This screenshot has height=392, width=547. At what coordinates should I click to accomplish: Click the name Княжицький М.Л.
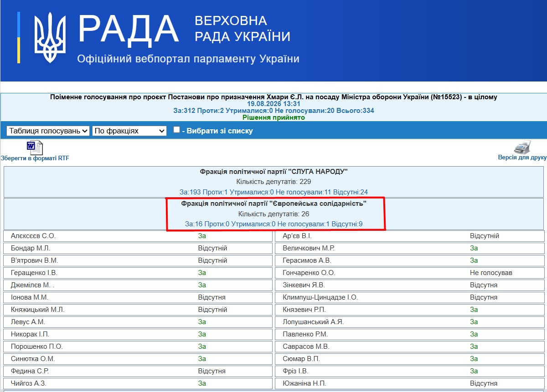[x=38, y=310]
